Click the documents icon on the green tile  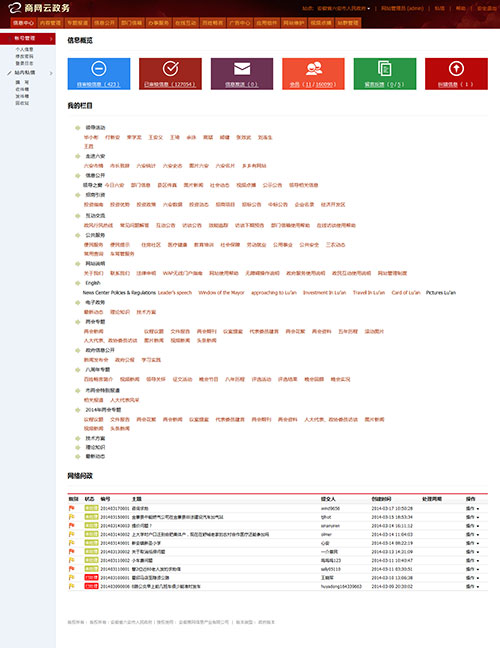click(385, 69)
